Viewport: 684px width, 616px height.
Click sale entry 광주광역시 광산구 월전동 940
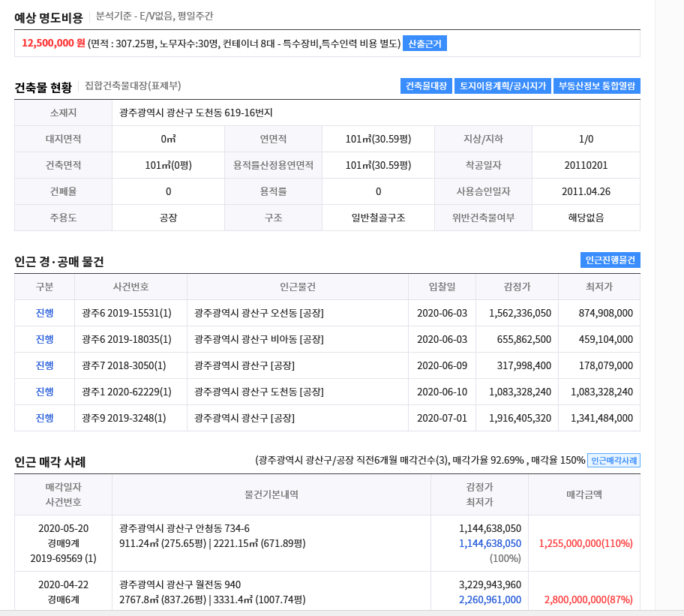click(x=180, y=584)
